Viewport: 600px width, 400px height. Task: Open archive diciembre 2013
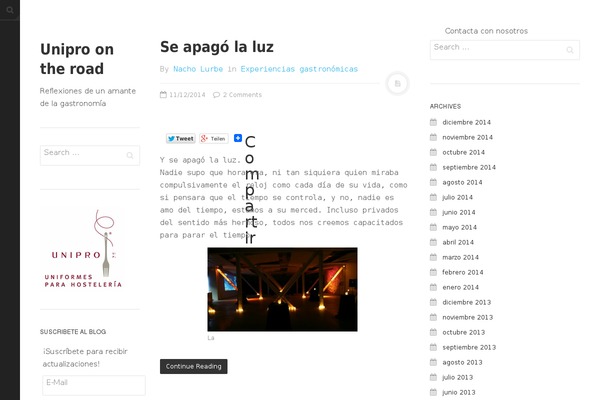click(x=466, y=302)
